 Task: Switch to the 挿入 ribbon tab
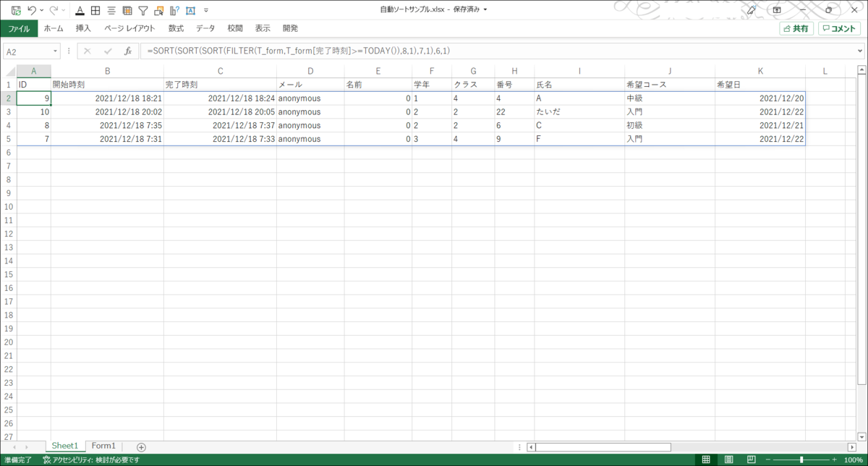point(83,28)
